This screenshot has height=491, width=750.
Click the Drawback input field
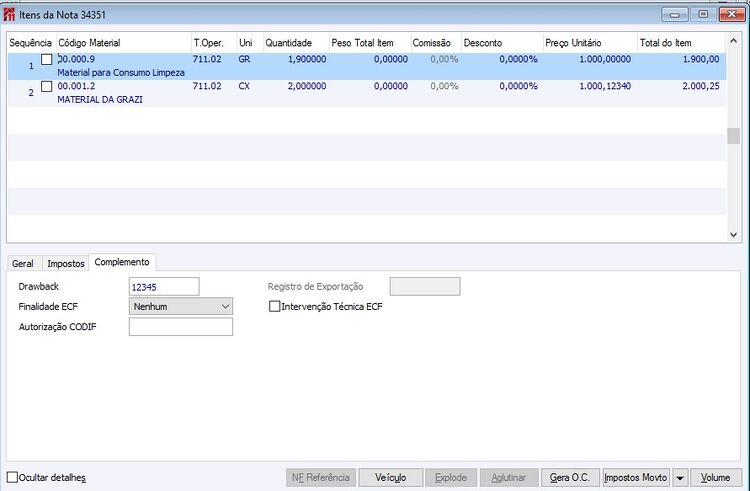click(x=164, y=287)
